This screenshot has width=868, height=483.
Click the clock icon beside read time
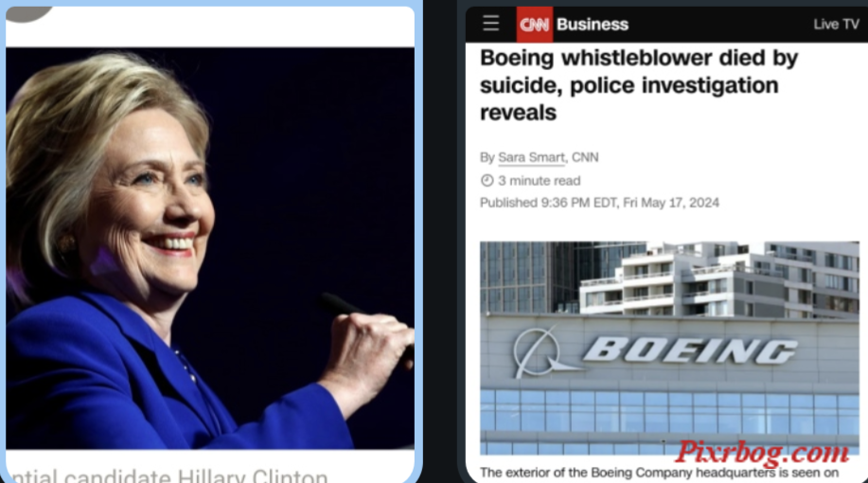tap(487, 181)
